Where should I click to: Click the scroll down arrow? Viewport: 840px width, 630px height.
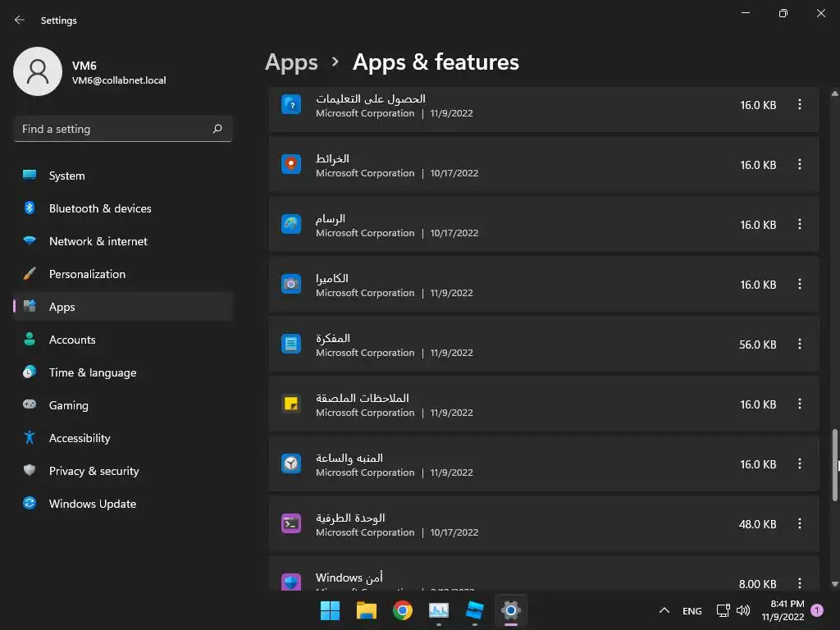point(834,584)
